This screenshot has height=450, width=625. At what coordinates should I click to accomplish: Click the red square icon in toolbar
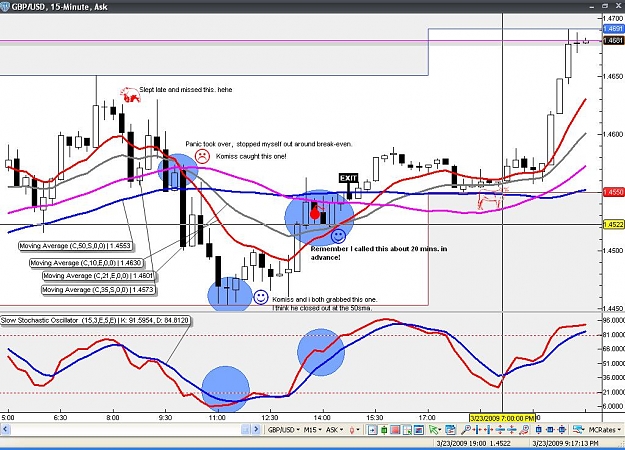point(395,430)
